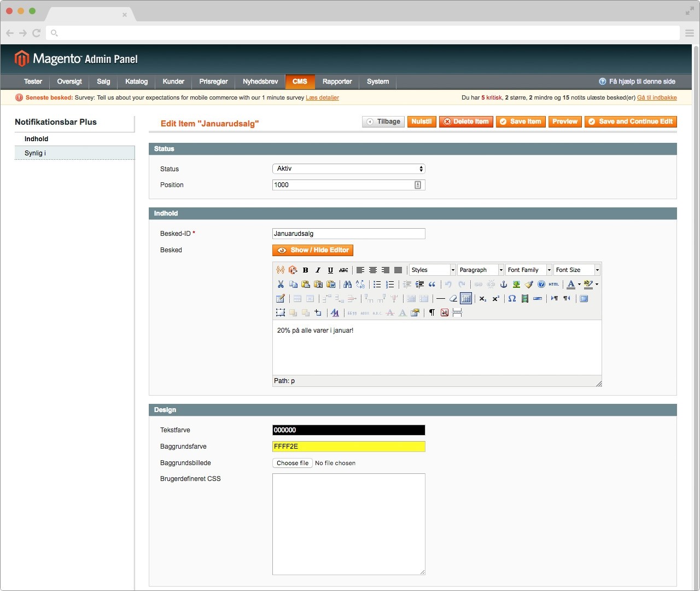Click the Find binoculars icon
This screenshot has width=700, height=591.
pos(347,284)
